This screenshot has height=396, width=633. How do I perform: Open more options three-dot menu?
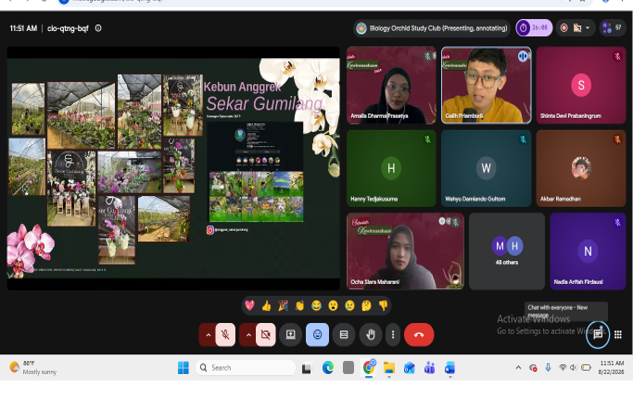click(x=393, y=334)
